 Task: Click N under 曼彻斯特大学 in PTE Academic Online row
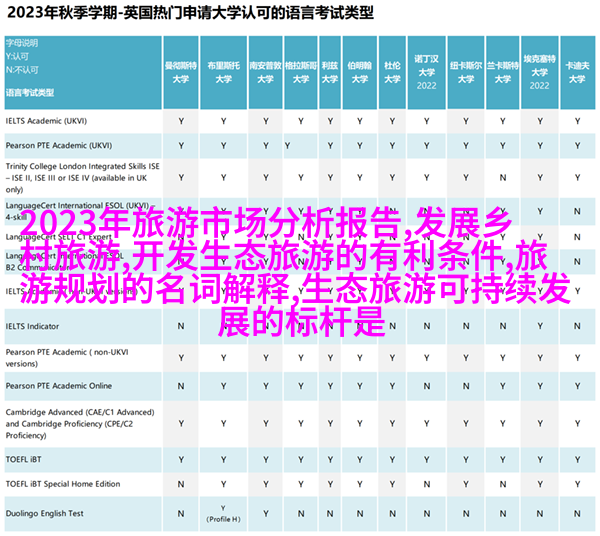pos(181,386)
